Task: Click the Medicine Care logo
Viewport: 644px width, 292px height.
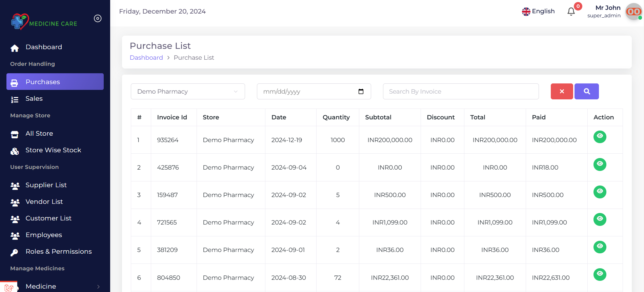Action: click(44, 22)
